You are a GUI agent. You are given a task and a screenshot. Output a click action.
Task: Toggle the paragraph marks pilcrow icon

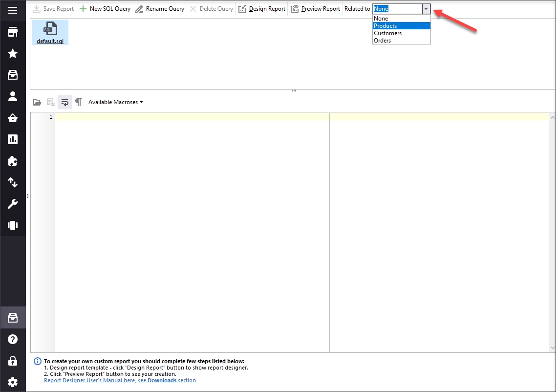(x=79, y=102)
